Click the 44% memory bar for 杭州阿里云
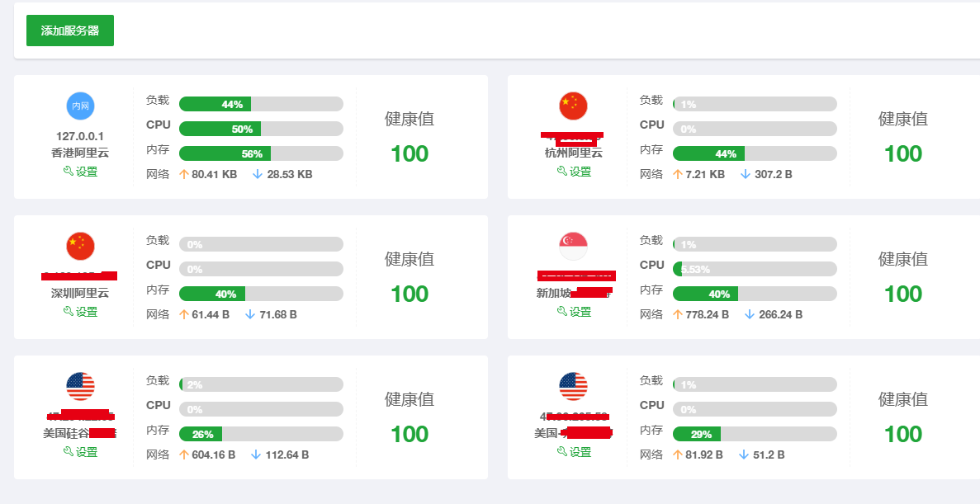This screenshot has width=980, height=504. click(x=755, y=153)
